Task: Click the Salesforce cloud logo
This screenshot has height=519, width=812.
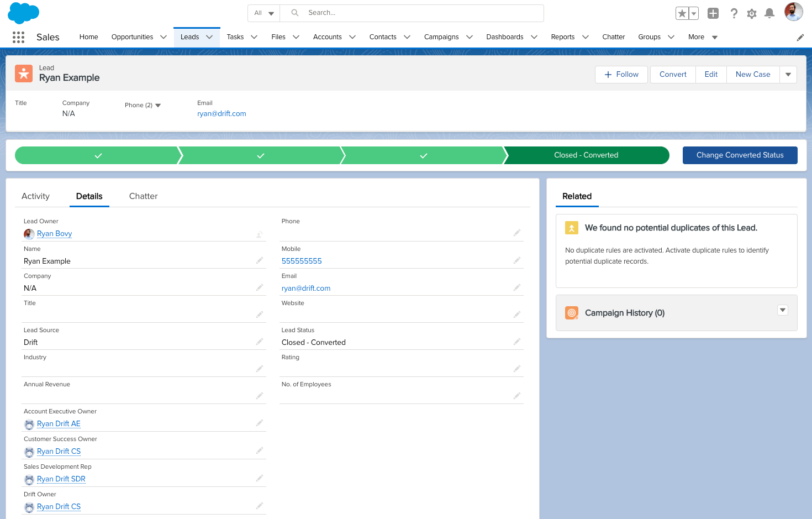Action: pos(23,13)
